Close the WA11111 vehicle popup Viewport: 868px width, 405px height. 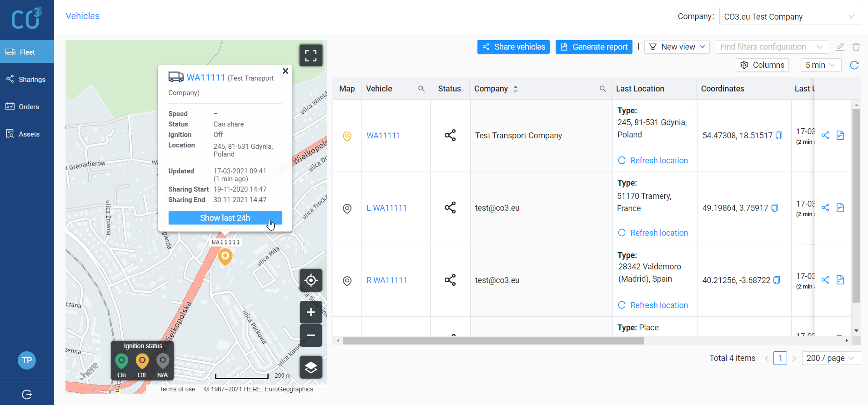click(x=285, y=71)
